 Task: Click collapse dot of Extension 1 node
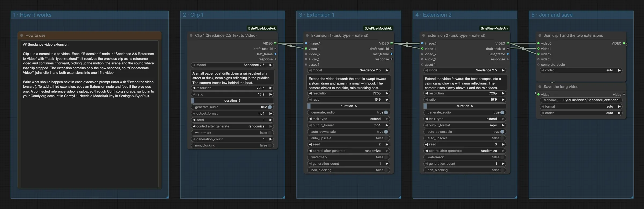[307, 35]
